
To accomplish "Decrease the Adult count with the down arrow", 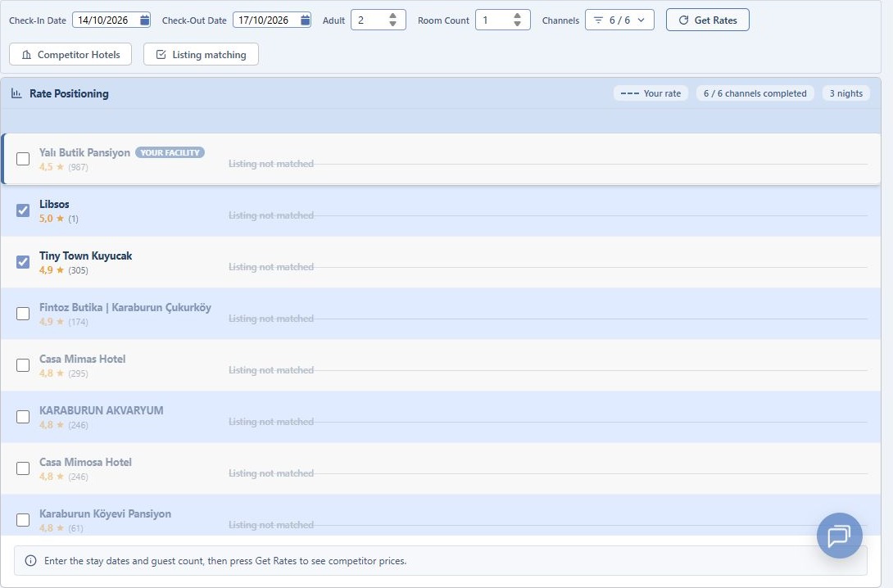I will [x=392, y=24].
